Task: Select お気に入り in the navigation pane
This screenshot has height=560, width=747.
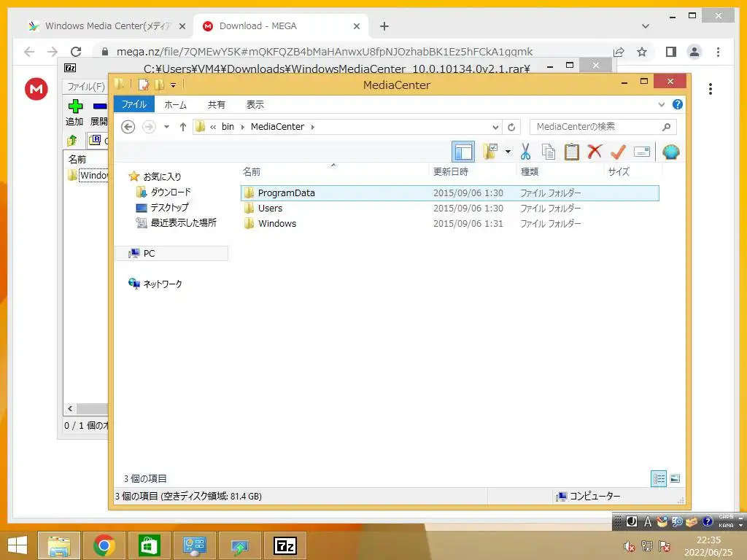Action: tap(162, 176)
